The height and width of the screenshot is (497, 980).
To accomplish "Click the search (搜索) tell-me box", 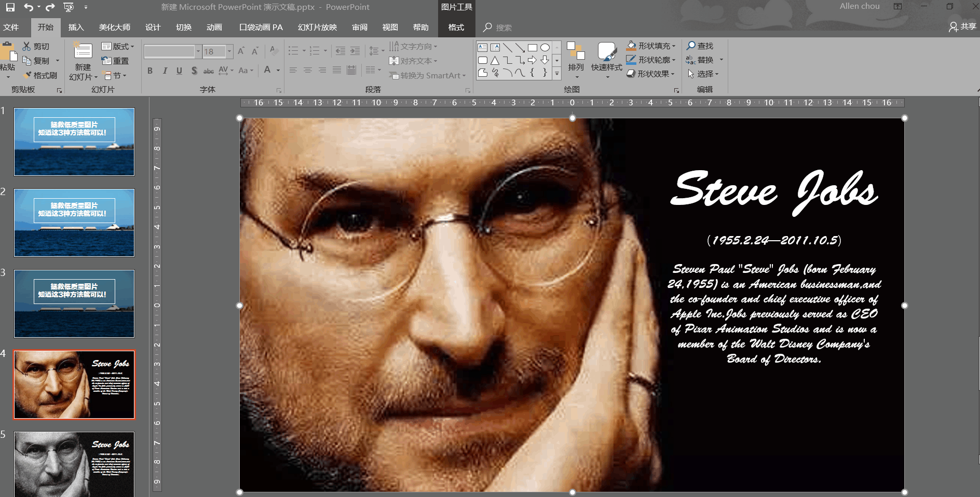I will 503,27.
